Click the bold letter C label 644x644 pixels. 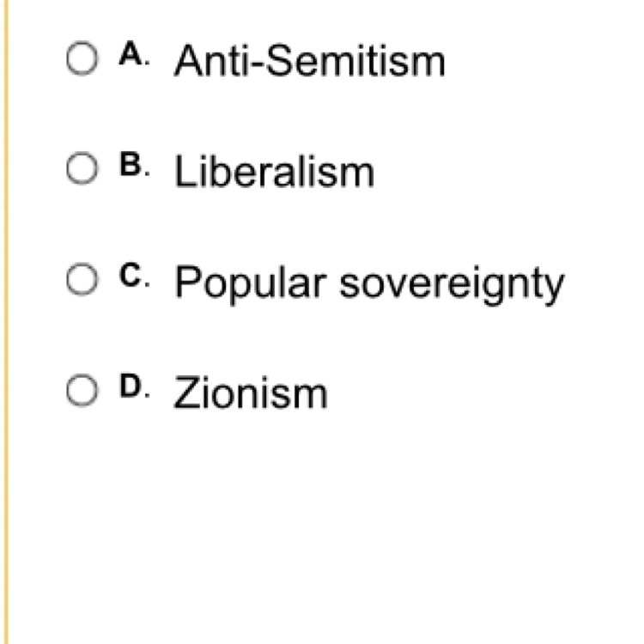click(x=132, y=275)
